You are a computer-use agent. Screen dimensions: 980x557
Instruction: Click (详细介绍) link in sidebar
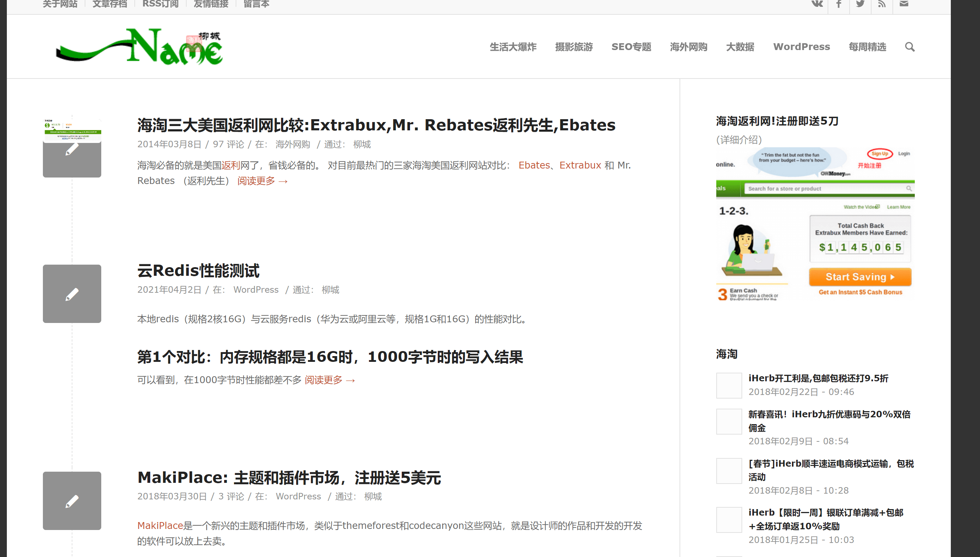coord(739,140)
